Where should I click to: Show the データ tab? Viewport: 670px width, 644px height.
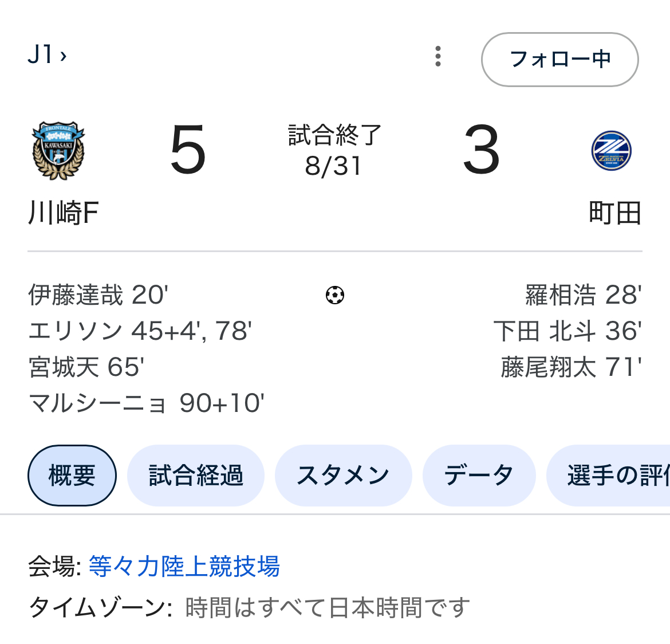pos(479,476)
